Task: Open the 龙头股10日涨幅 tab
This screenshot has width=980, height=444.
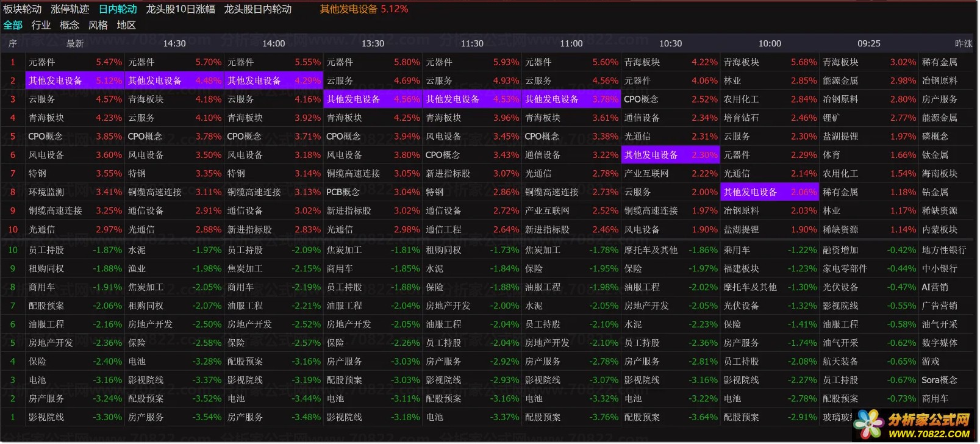Action: [181, 9]
